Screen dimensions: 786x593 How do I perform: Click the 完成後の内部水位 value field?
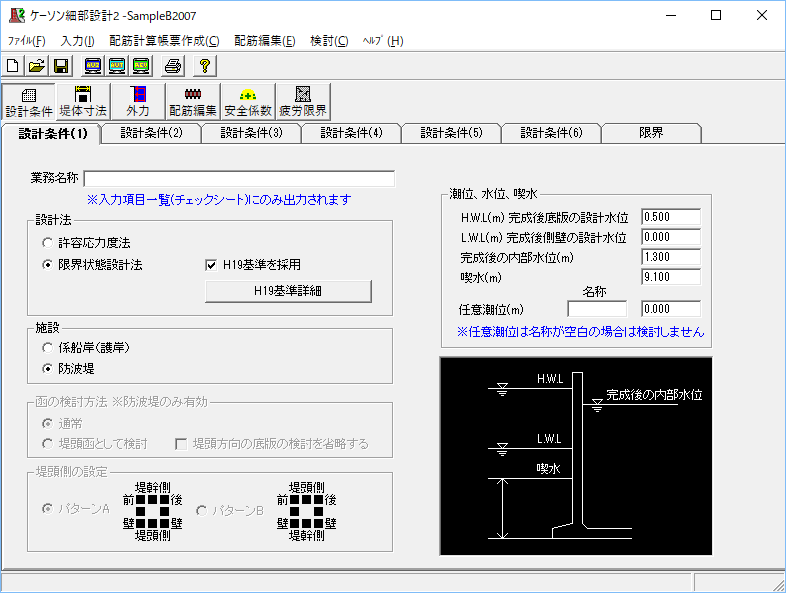pos(671,257)
